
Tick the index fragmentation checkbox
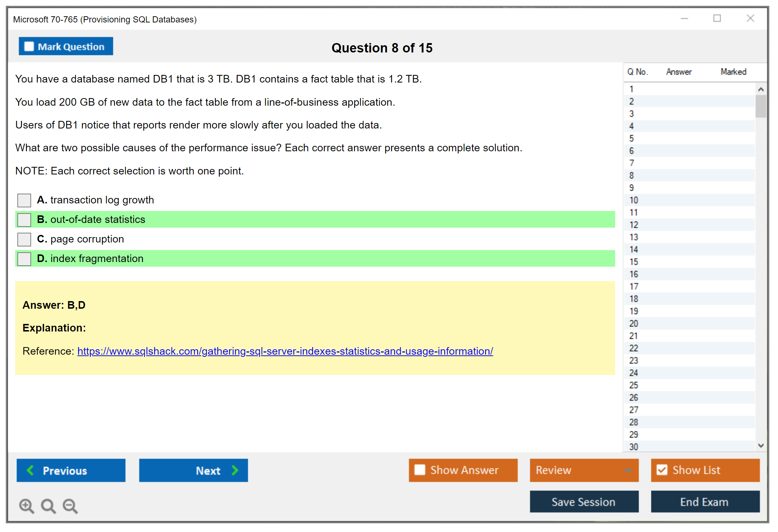click(24, 259)
